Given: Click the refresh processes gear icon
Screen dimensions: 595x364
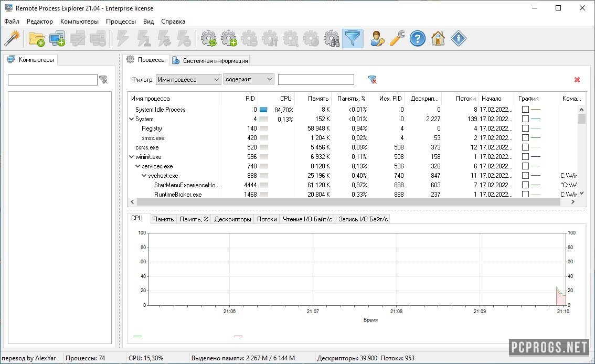Looking at the screenshot, I should 209,39.
